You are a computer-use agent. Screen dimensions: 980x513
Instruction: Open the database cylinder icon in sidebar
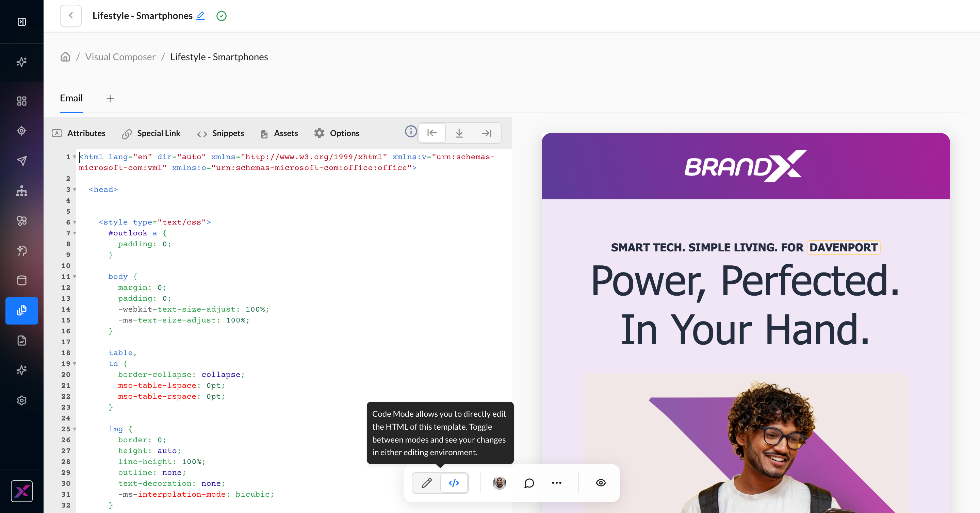pyautogui.click(x=22, y=281)
